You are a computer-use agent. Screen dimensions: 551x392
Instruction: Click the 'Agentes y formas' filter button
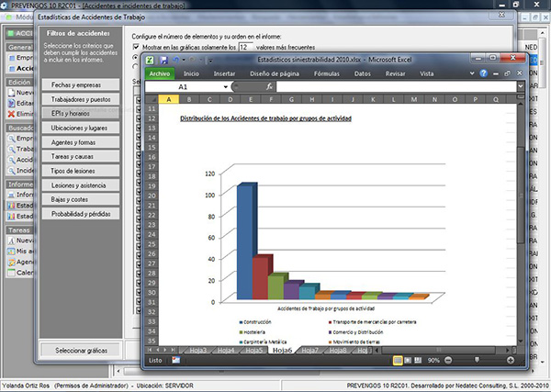click(81, 142)
